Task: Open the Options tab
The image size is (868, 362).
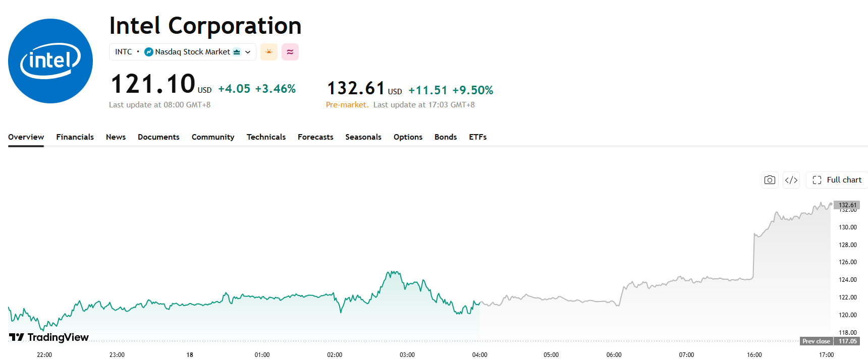Action: point(408,137)
